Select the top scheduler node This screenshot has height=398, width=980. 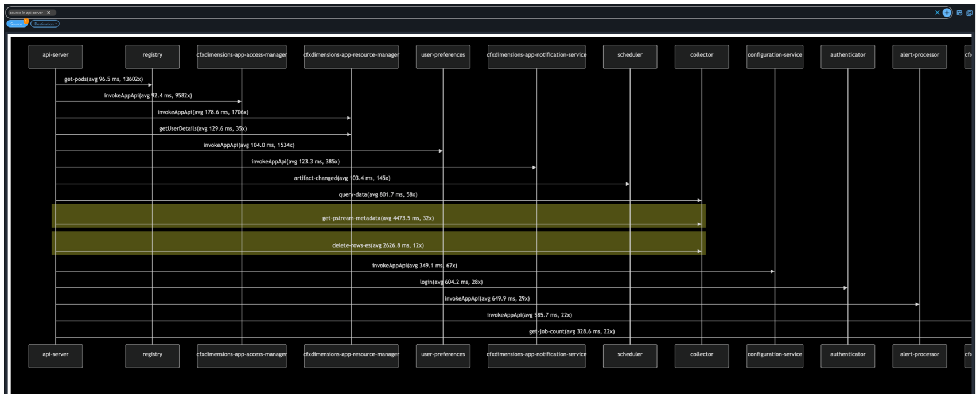(629, 56)
